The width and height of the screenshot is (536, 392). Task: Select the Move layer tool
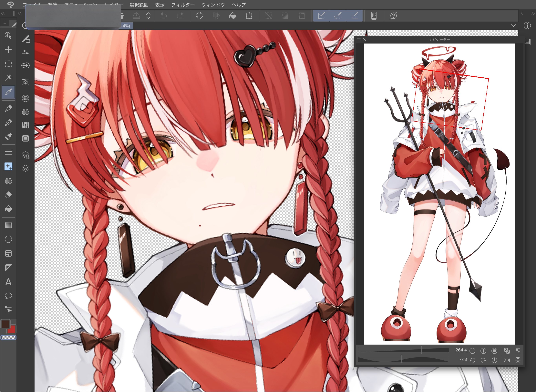[8, 50]
